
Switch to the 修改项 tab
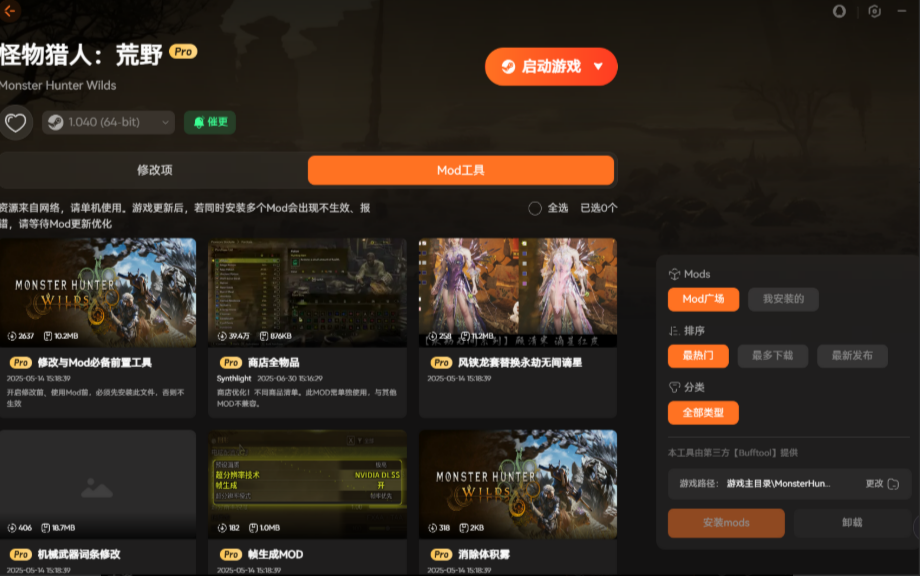point(155,170)
